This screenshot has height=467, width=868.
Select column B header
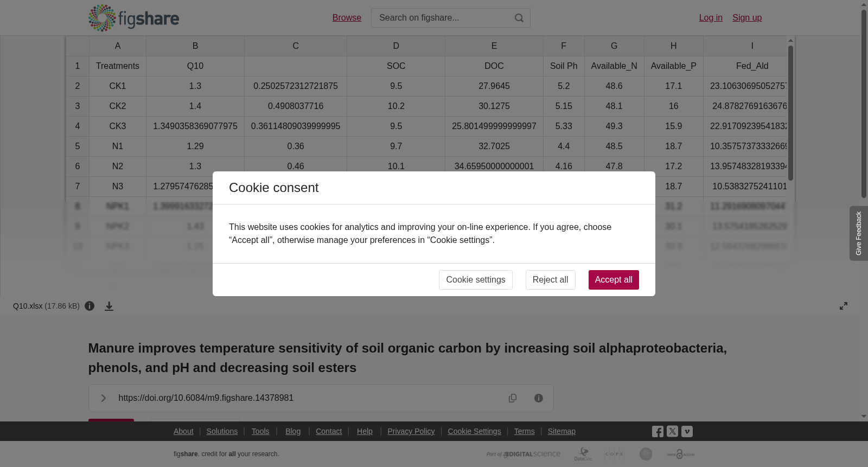[x=195, y=46]
